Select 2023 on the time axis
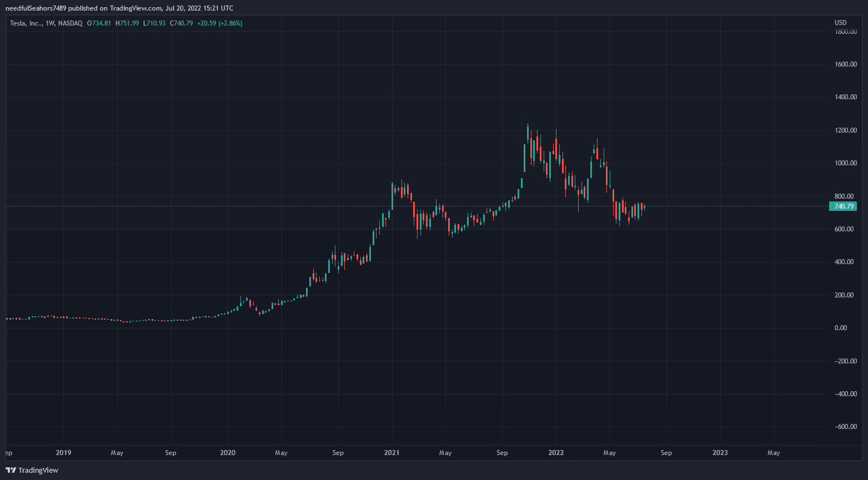This screenshot has width=868, height=480. [x=720, y=453]
